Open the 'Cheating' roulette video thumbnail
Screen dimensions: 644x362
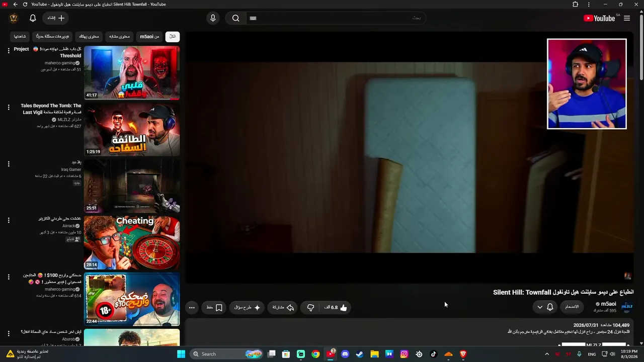pyautogui.click(x=132, y=243)
